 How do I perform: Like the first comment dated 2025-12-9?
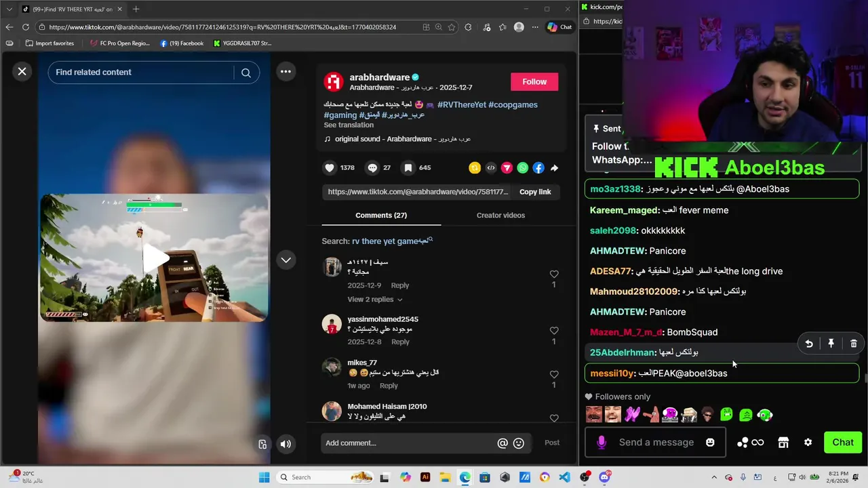554,274
